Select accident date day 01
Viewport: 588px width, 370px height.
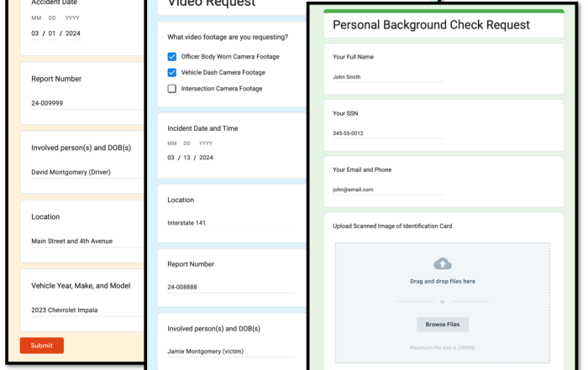(52, 34)
